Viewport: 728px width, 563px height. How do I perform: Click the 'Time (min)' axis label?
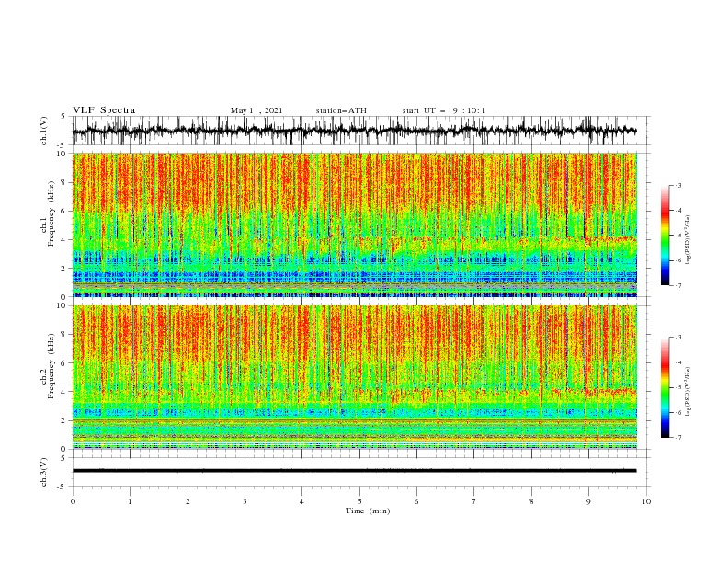click(368, 511)
